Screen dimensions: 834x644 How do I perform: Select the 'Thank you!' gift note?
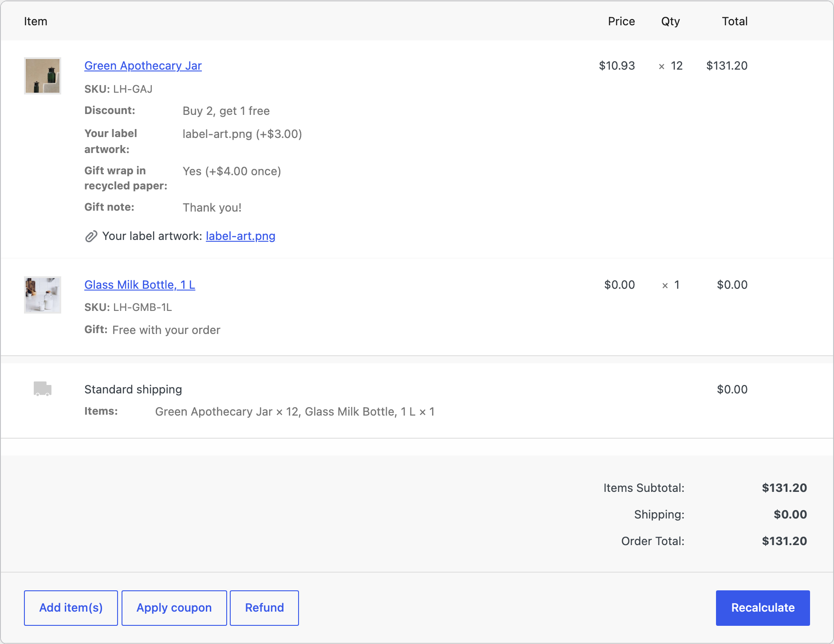coord(212,208)
